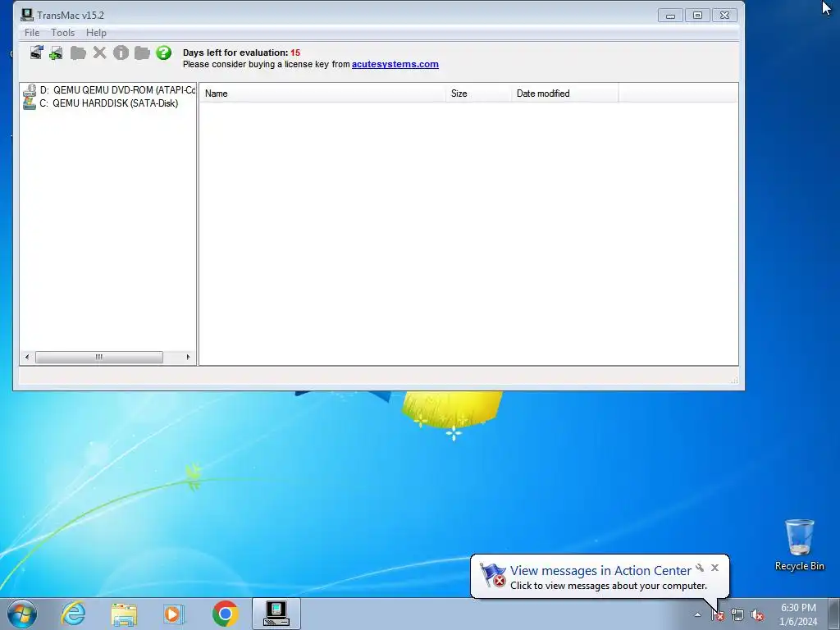Image resolution: width=840 pixels, height=630 pixels.
Task: Sort by the Size column header
Action: point(478,94)
